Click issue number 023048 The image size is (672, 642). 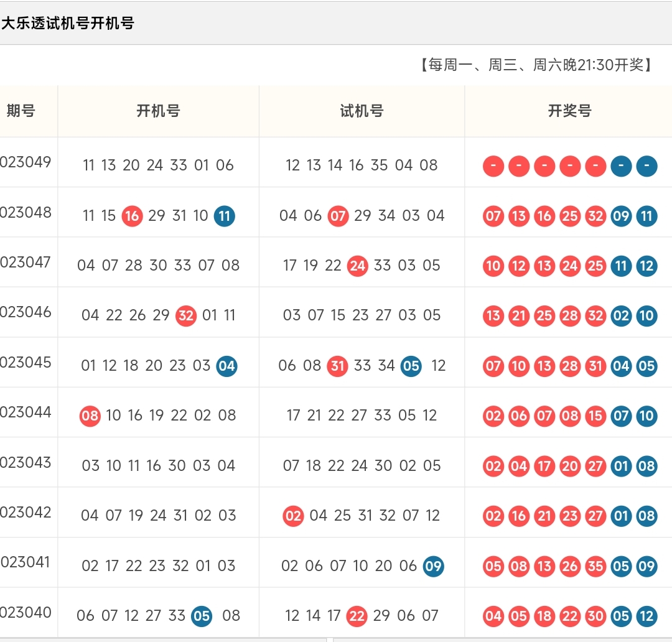[x=26, y=213]
